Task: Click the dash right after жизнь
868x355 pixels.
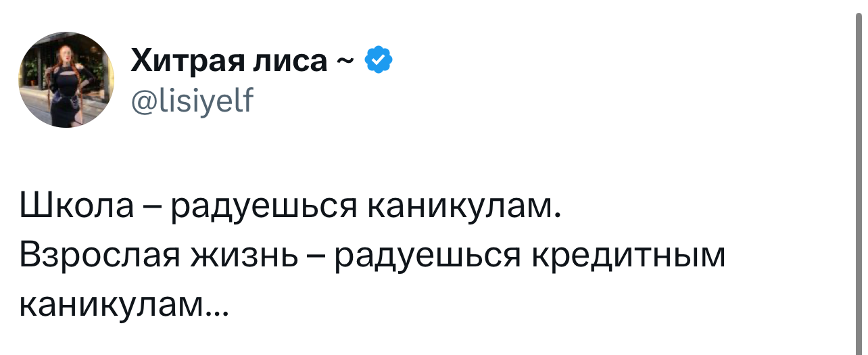Action: (316, 258)
